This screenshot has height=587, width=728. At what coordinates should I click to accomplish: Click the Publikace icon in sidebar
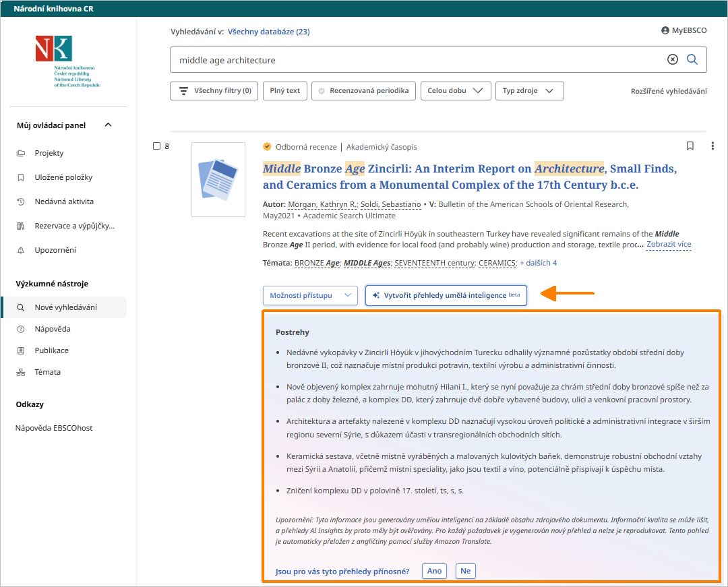[x=21, y=350]
